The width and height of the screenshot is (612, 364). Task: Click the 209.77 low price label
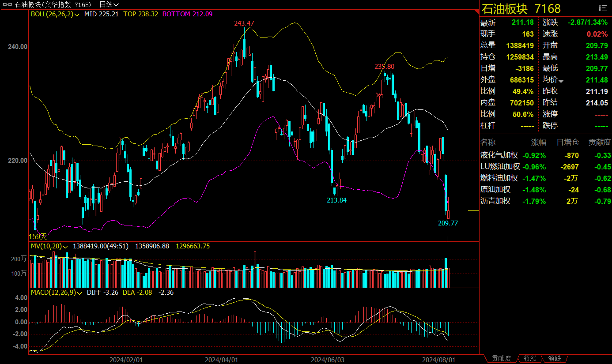point(448,223)
